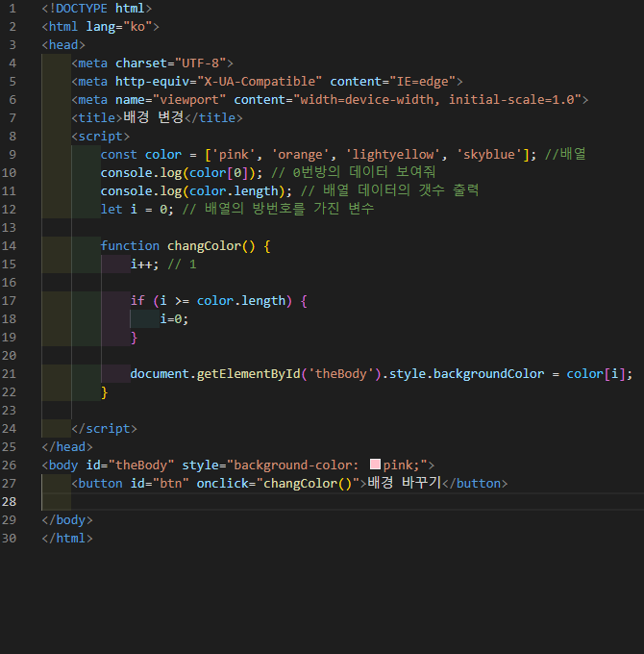Click getElementById on line 21
The height and width of the screenshot is (654, 644).
pos(248,374)
